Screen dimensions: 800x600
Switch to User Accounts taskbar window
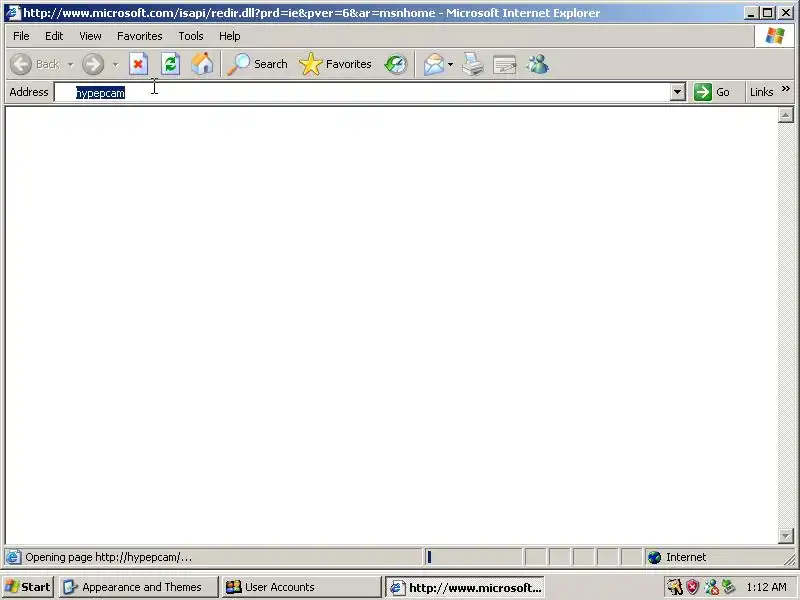point(302,587)
